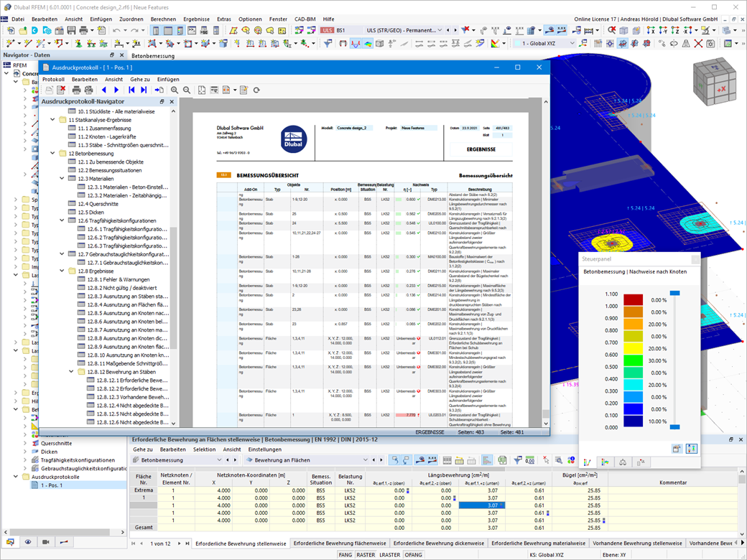Click the upper blue slider handle in Steuerpanel
The height and width of the screenshot is (560, 747).
point(674,293)
